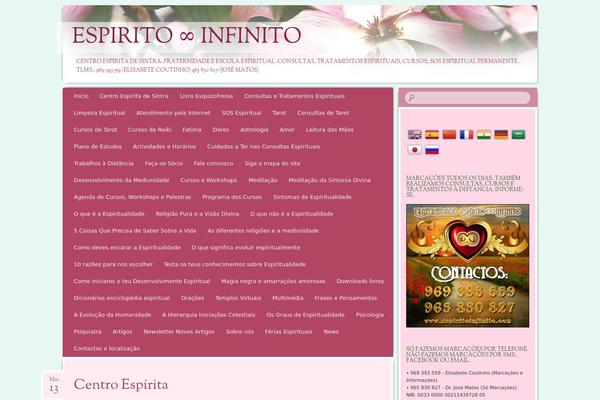Viewport: 600px width, 400px height.
Task: Open Religião Pura e a Visão Divina
Action: click(x=197, y=214)
